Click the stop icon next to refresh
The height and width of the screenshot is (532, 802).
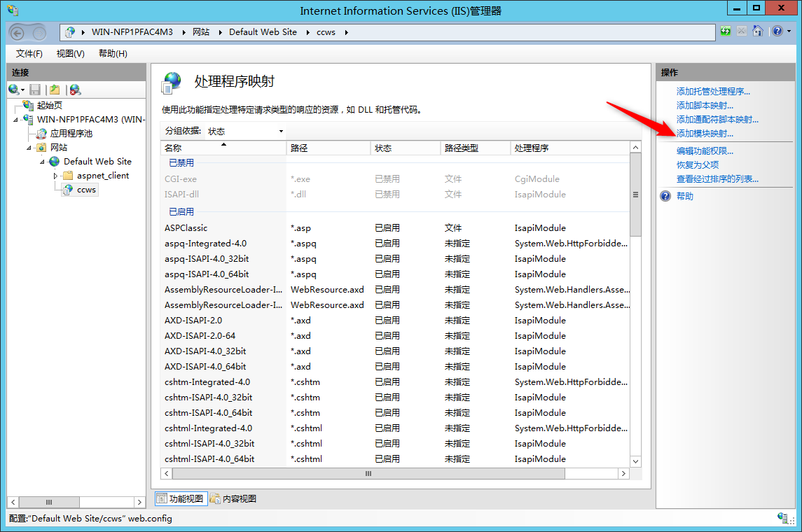pyautogui.click(x=741, y=31)
